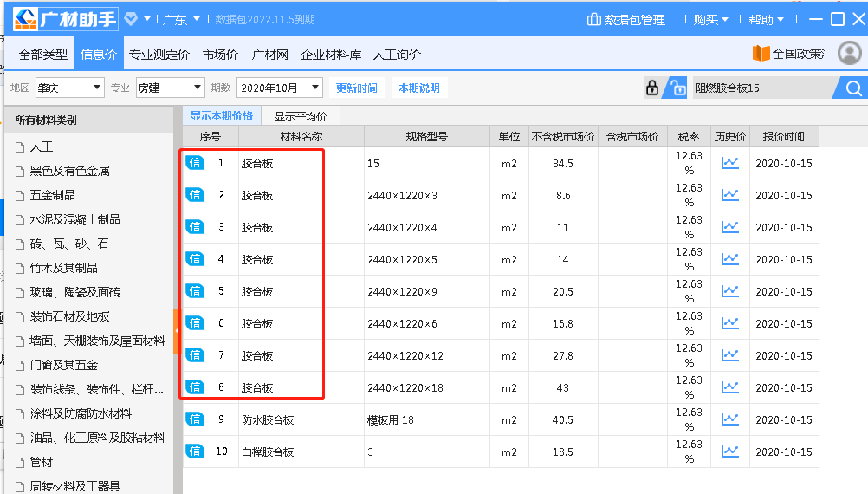Viewport: 868px width, 494px height.
Task: Click the closed padlock icon
Action: (652, 88)
